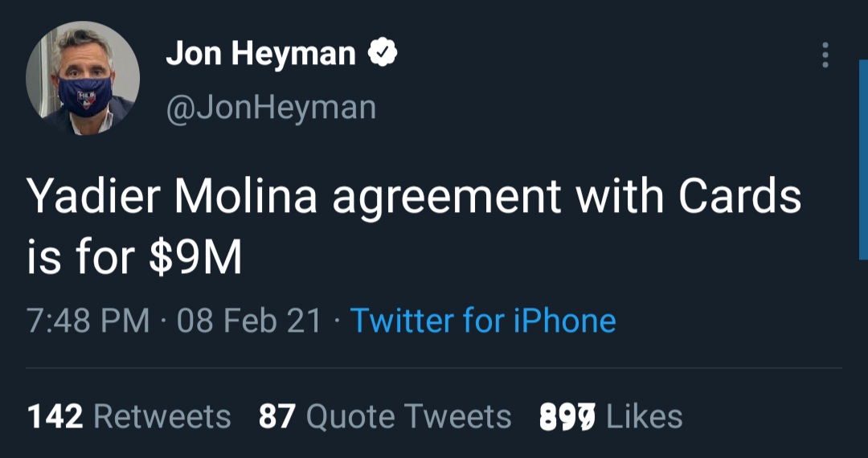Open the Twitter for iPhone source link

[483, 321]
